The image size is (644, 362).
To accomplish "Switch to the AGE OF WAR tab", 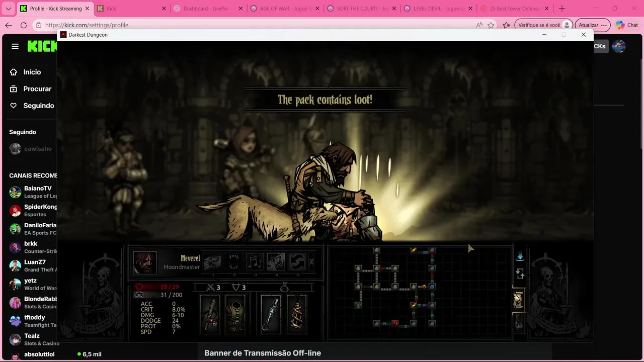I will (284, 9).
